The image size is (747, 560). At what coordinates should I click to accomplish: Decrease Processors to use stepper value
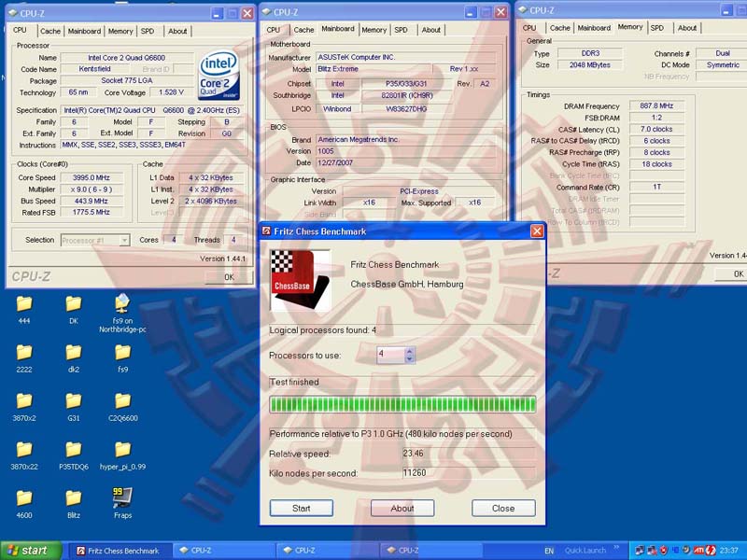coord(409,359)
